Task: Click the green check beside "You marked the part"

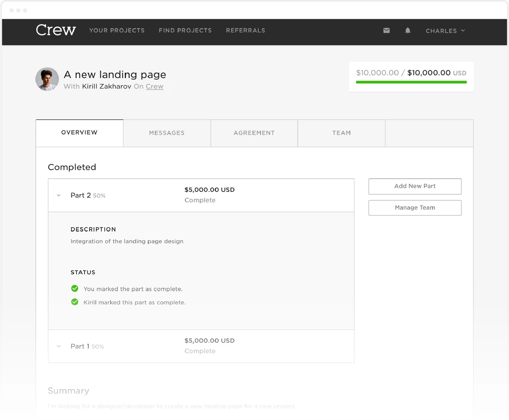Action: 75,288
